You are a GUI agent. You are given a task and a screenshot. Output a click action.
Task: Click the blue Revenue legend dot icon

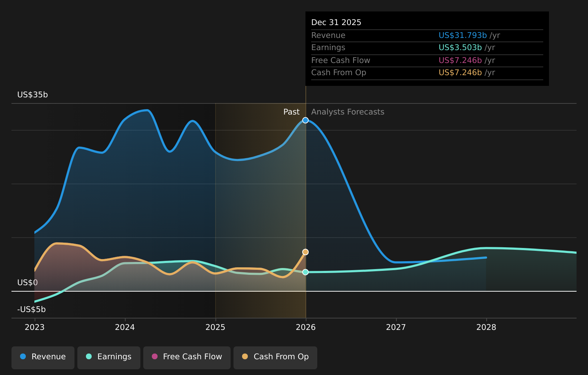pyautogui.click(x=23, y=357)
